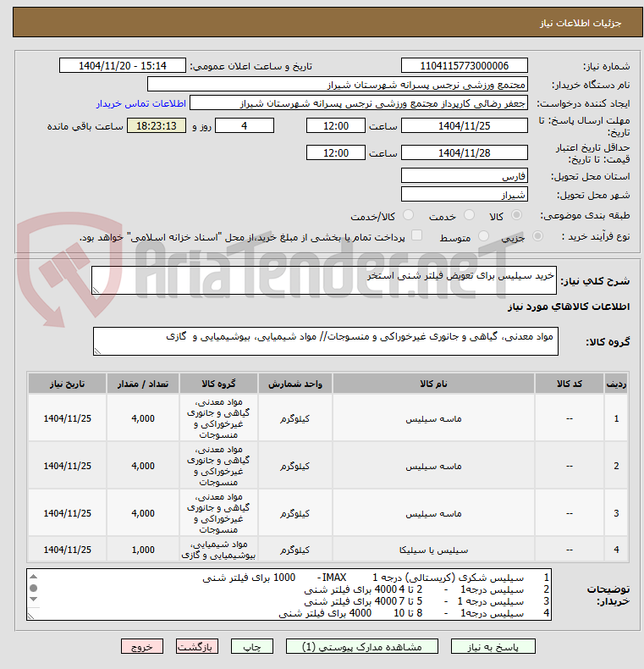Click scroll down arrow in buyer notes

tap(33, 600)
